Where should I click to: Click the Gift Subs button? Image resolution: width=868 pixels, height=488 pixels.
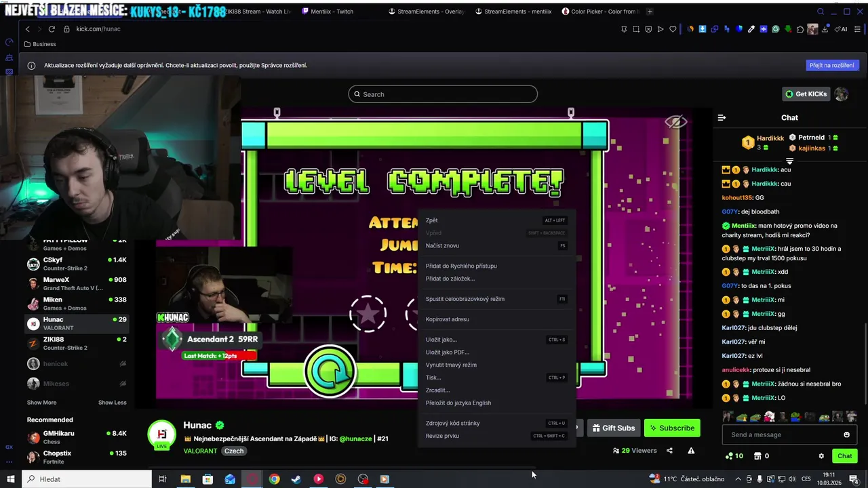[x=614, y=428]
